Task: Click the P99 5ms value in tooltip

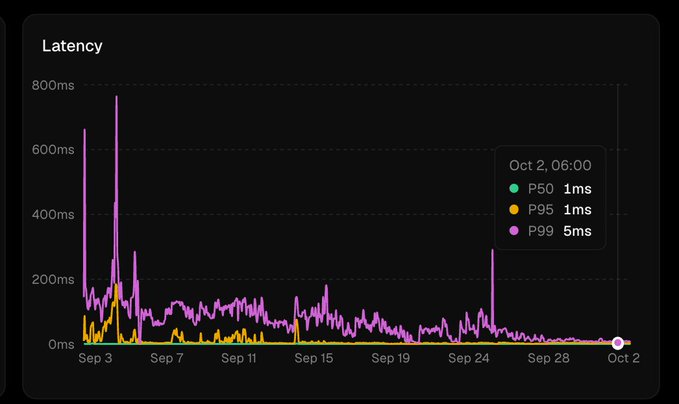Action: point(577,231)
